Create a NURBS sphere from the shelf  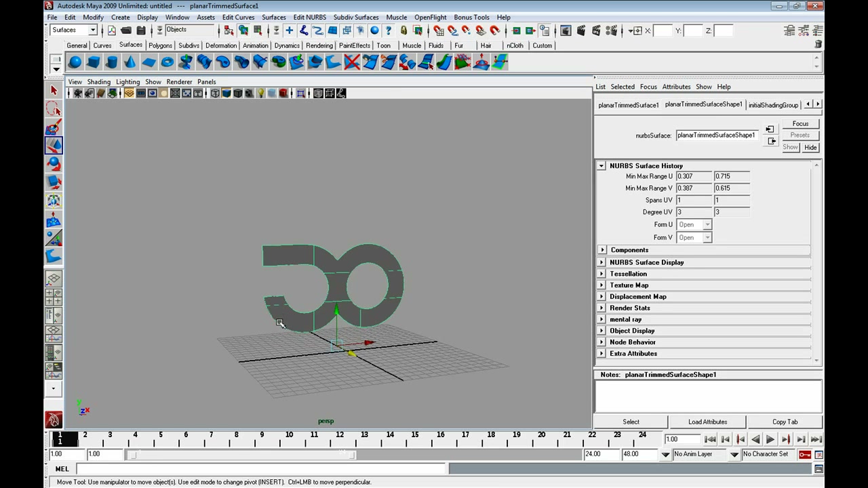click(75, 62)
